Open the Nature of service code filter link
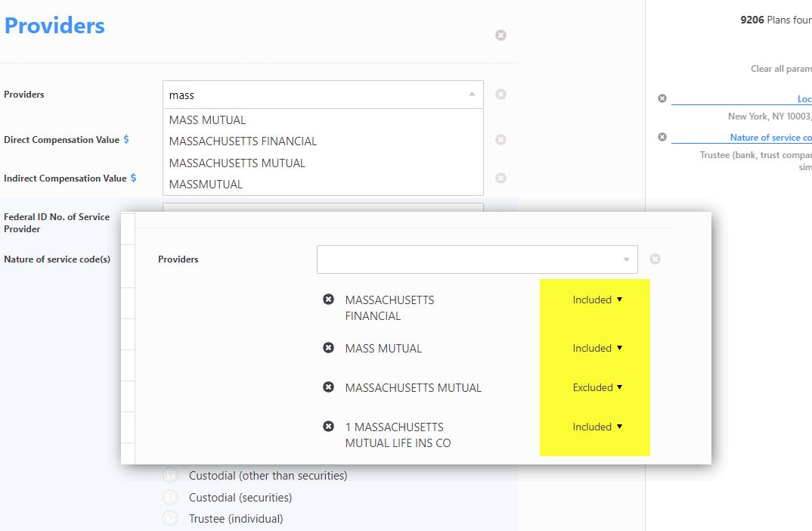Screen dimensions: 812x531 pos(770,138)
